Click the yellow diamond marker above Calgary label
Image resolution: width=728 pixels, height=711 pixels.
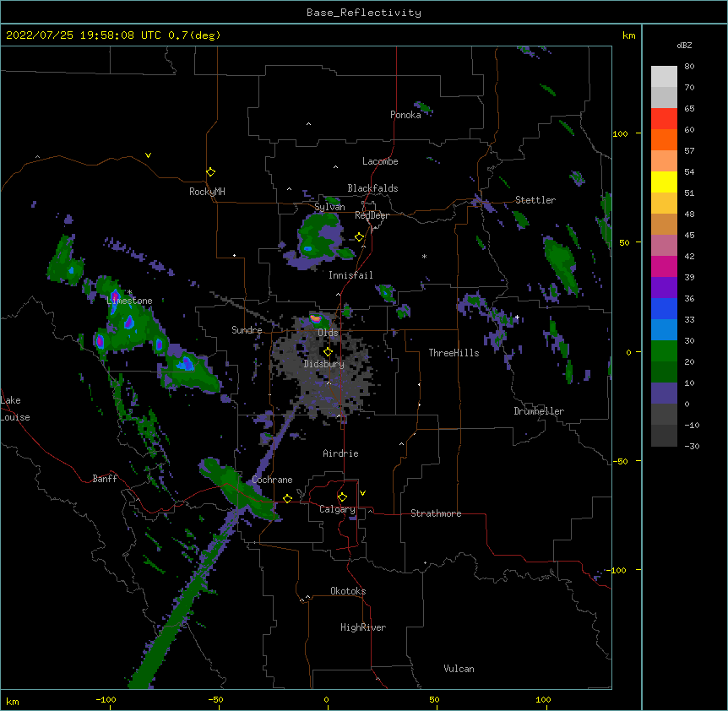coord(342,497)
